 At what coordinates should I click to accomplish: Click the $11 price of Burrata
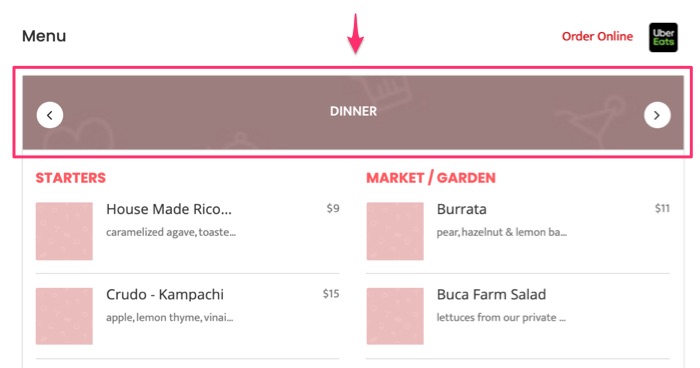[662, 208]
